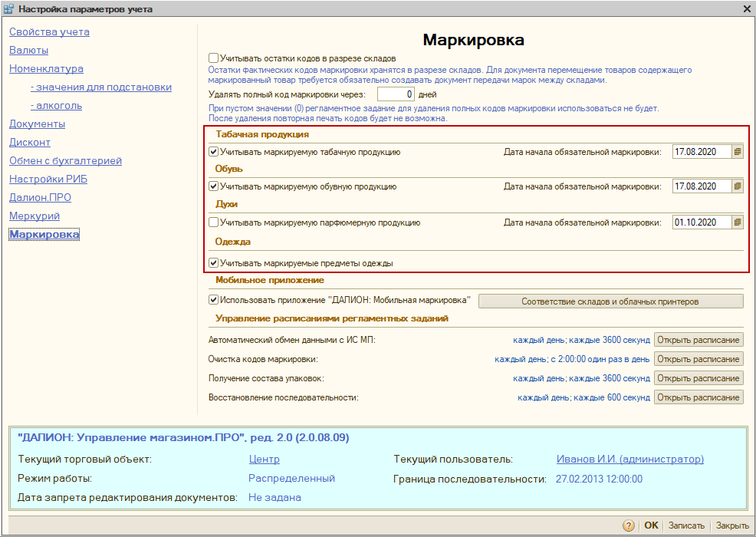The width and height of the screenshot is (756, 537).
Task: Click the Центр trade object link
Action: coord(265,460)
